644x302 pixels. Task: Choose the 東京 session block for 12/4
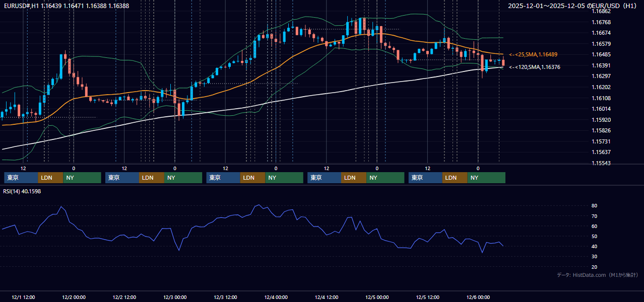click(324, 178)
